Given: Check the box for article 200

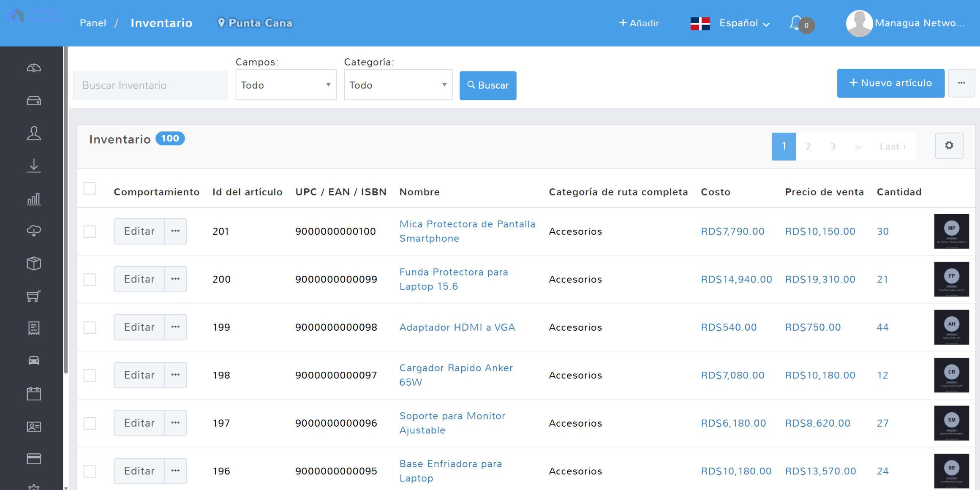Looking at the screenshot, I should (90, 279).
